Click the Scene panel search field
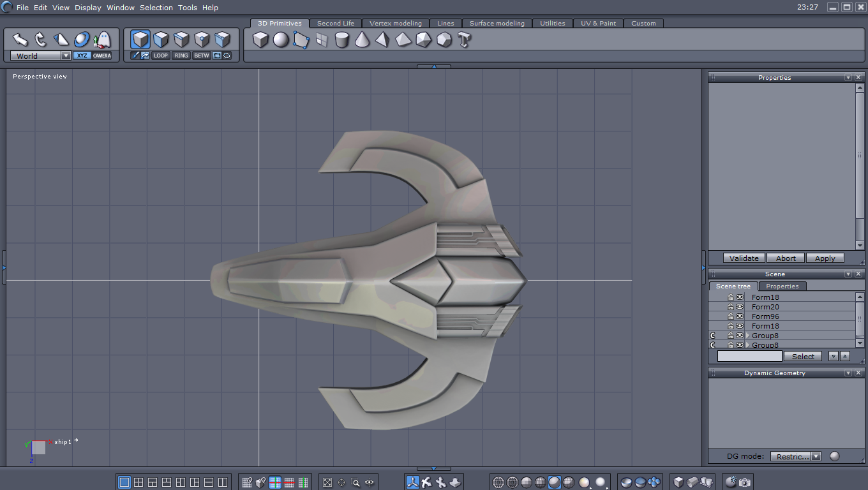868x490 pixels. click(749, 356)
